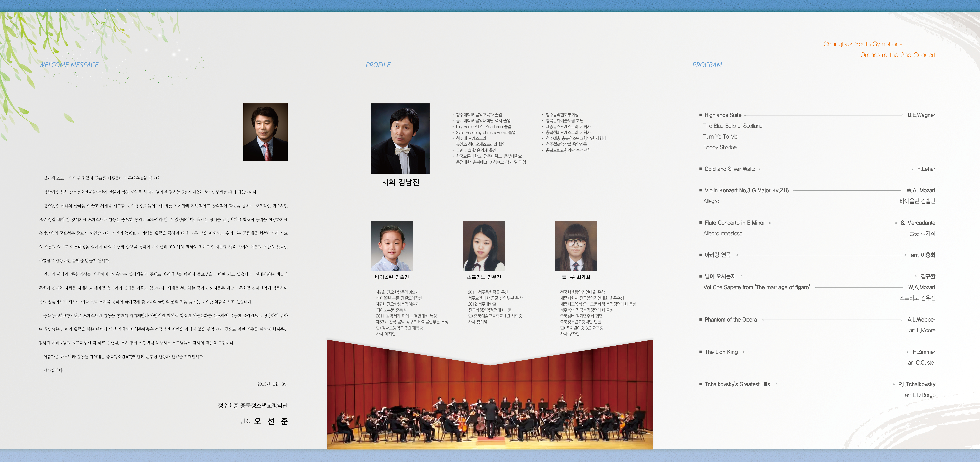Select soprano 김우진 portrait photo
Viewport: 980px width, 462px height.
point(484,246)
